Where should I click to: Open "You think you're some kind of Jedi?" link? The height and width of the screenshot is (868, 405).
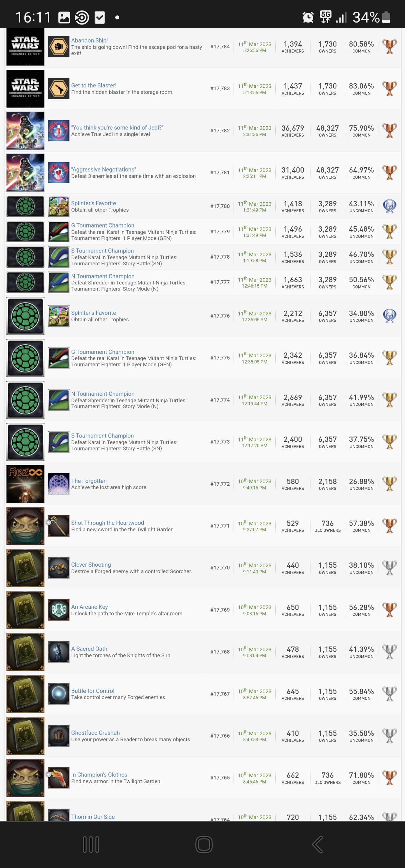click(117, 127)
